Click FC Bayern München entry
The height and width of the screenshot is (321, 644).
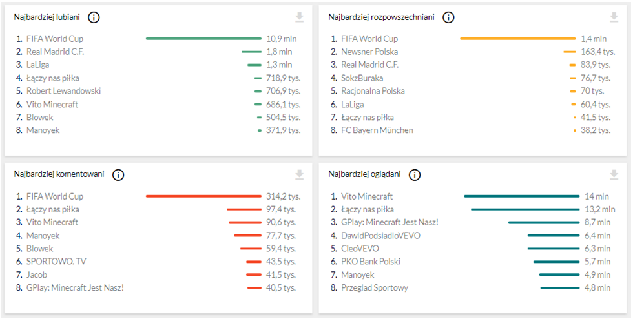tap(377, 130)
